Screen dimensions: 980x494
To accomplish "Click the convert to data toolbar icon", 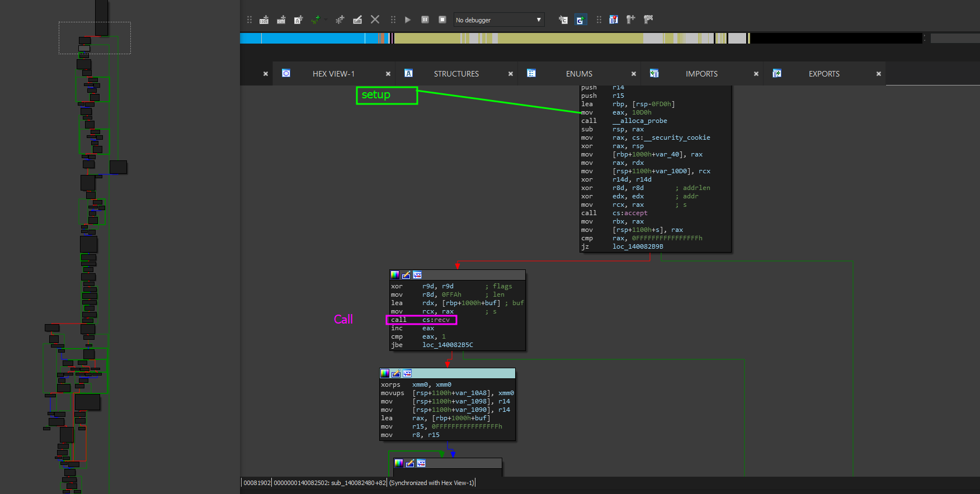I will pyautogui.click(x=281, y=20).
